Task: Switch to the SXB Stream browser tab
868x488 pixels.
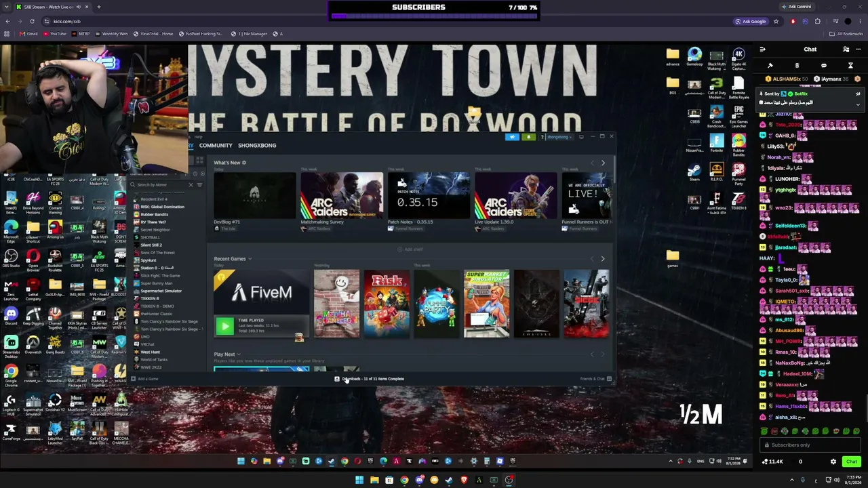Action: (x=53, y=7)
